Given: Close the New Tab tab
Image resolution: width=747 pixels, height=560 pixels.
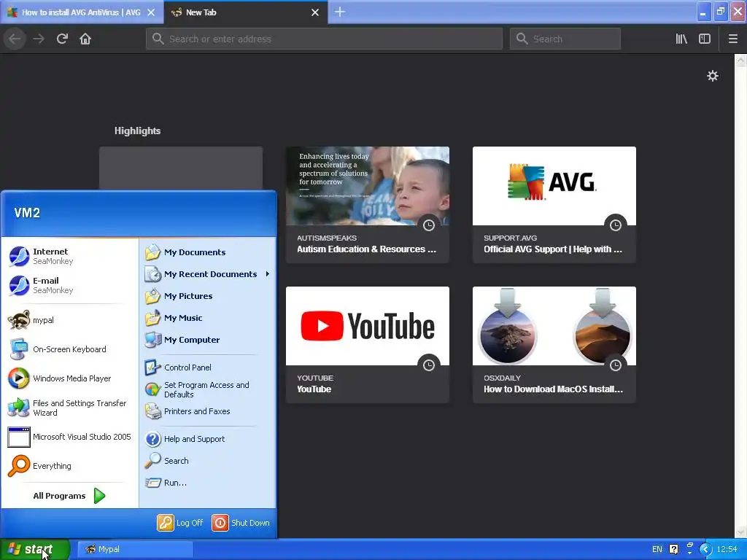Looking at the screenshot, I should coord(315,12).
